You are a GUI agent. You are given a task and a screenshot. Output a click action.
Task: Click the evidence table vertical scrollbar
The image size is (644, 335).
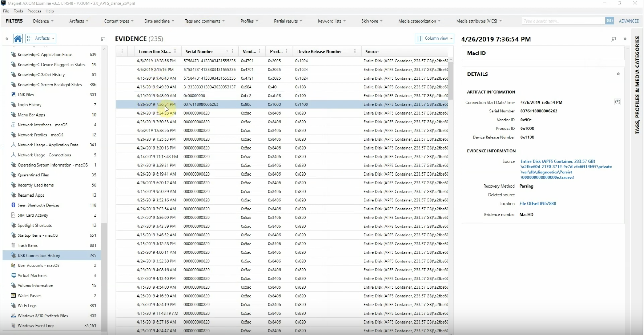point(451,81)
